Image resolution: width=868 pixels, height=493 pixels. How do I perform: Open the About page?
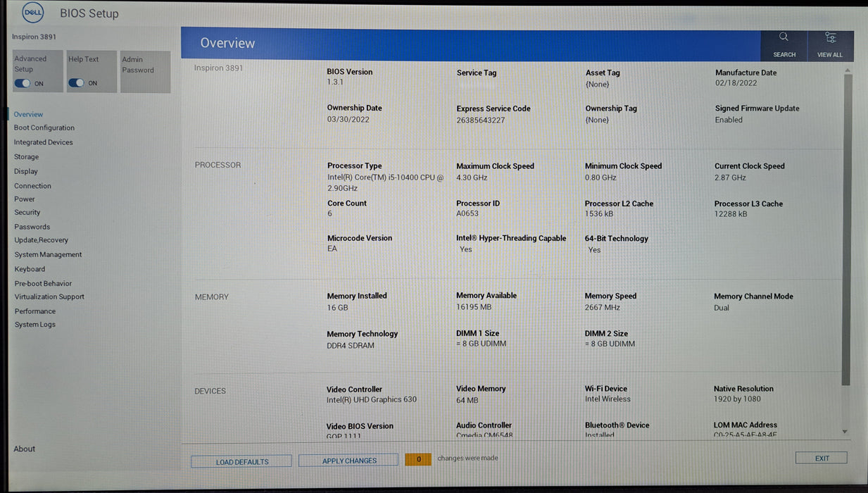(25, 449)
